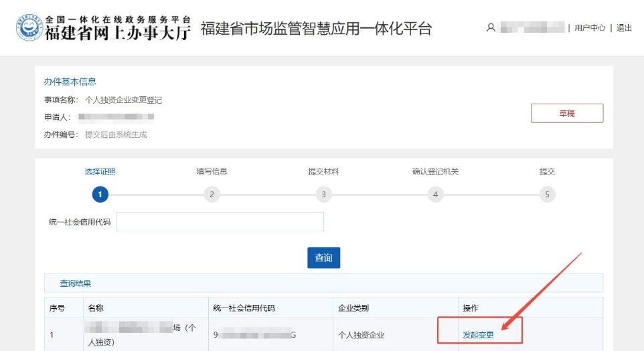Click the step 5 circle
This screenshot has height=351, width=644.
(x=547, y=195)
